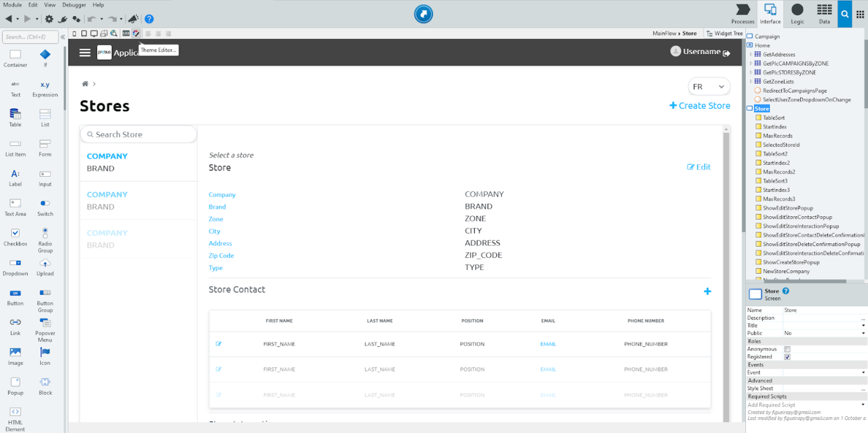This screenshot has width=868, height=433.
Task: Click the undo arrow in the toolbar
Action: tap(92, 19)
